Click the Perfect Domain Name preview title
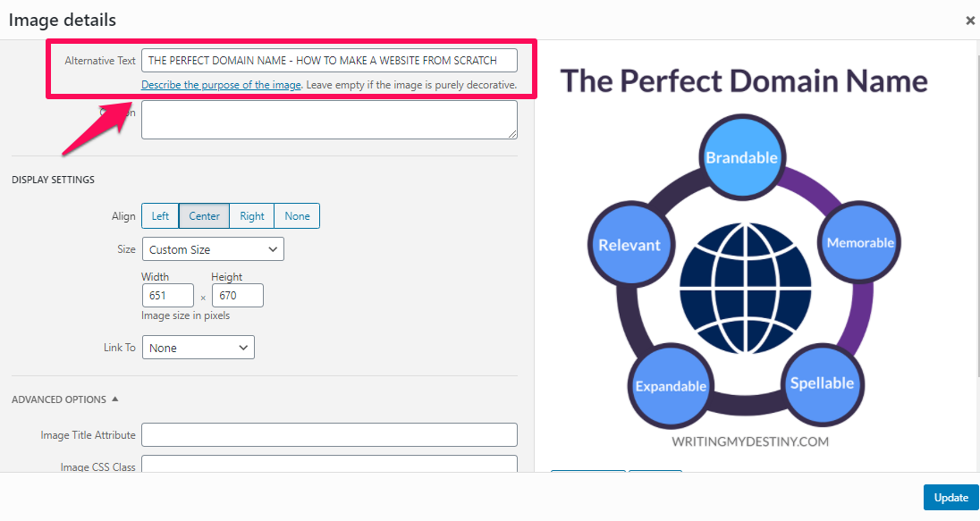 [744, 81]
